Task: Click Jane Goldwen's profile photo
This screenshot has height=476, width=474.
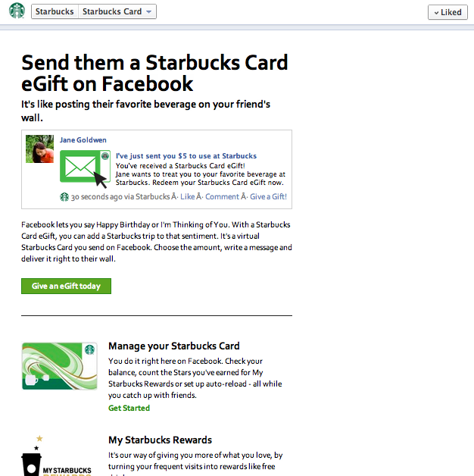Action: click(x=39, y=149)
